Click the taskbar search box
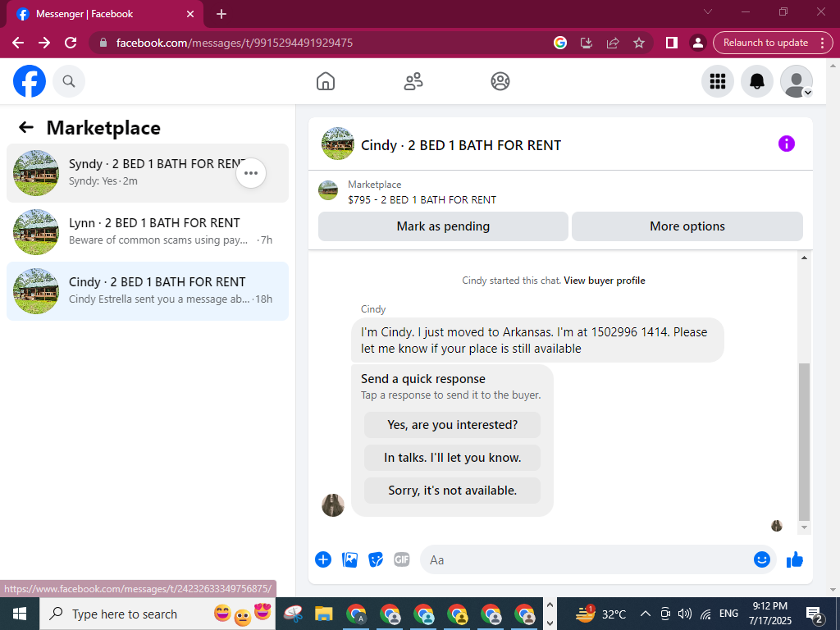This screenshot has height=630, width=840. coord(157,614)
